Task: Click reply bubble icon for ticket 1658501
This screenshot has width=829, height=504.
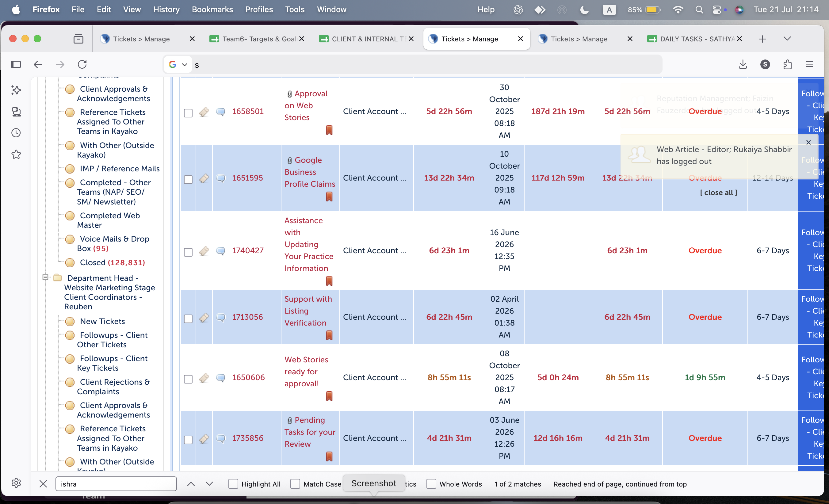Action: pyautogui.click(x=221, y=112)
